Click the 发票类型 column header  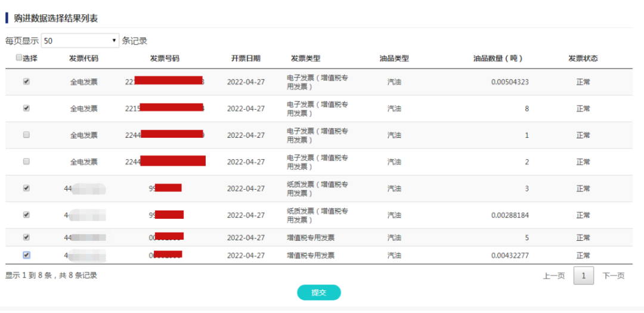click(x=305, y=58)
